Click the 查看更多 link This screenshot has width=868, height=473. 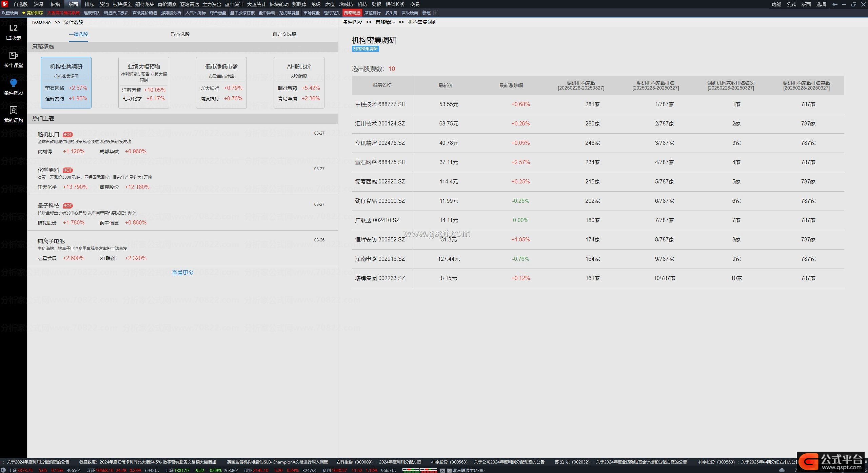pyautogui.click(x=182, y=273)
